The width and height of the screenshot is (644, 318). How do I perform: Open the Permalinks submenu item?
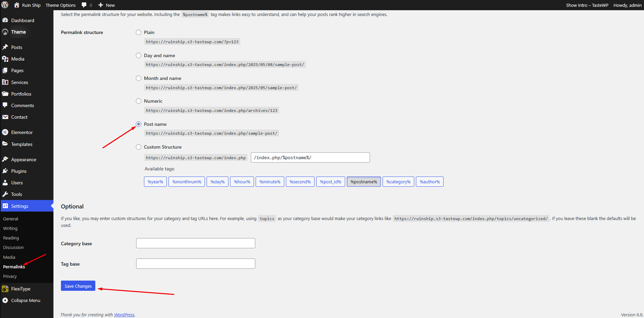[14, 267]
